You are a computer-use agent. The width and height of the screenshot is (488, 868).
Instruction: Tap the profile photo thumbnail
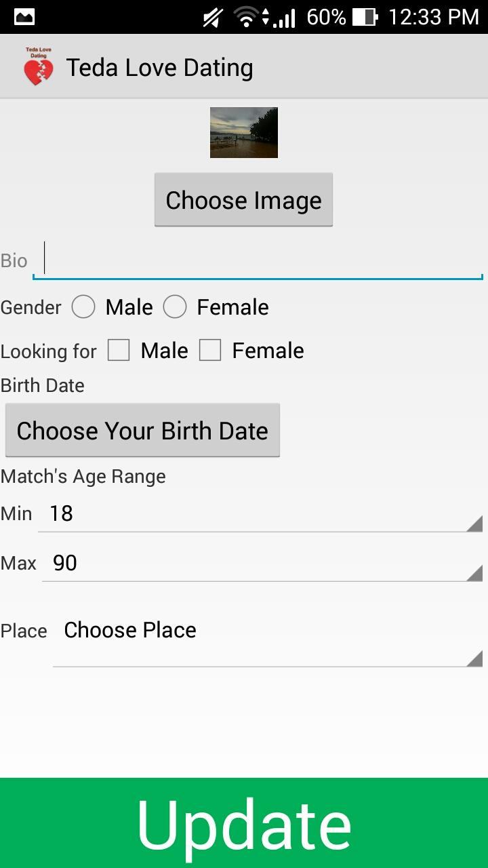click(243, 132)
